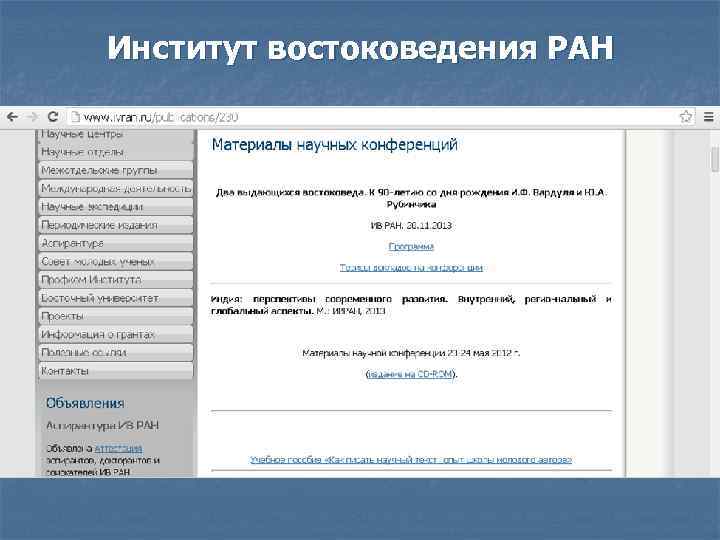Image resolution: width=720 pixels, height=540 pixels.
Task: Reload the page with refresh icon
Action: click(53, 117)
